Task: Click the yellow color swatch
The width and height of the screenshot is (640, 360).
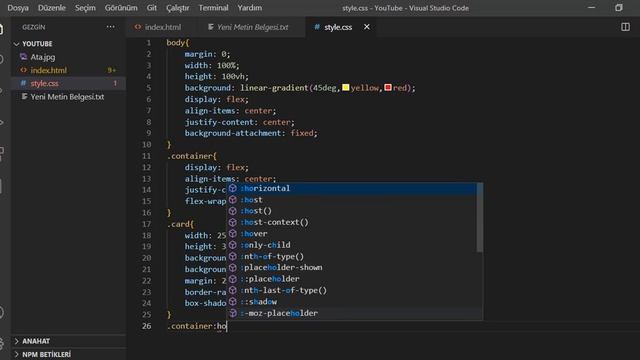Action: pos(346,87)
